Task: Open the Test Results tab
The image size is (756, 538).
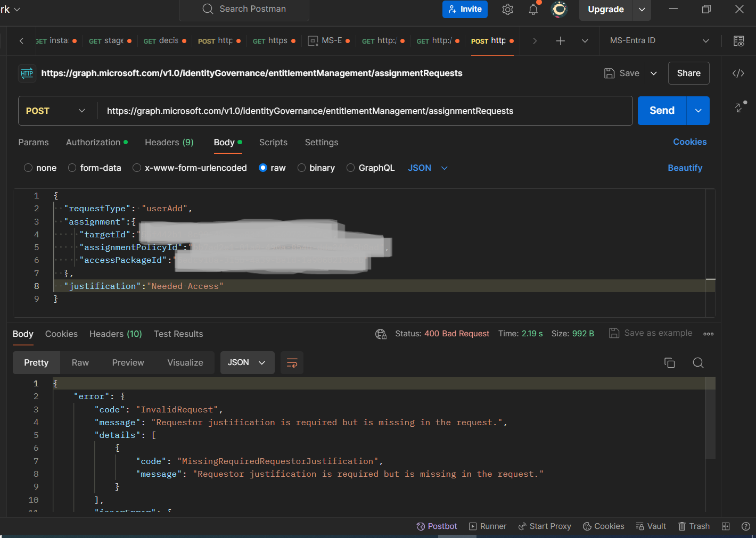Action: pyautogui.click(x=178, y=334)
